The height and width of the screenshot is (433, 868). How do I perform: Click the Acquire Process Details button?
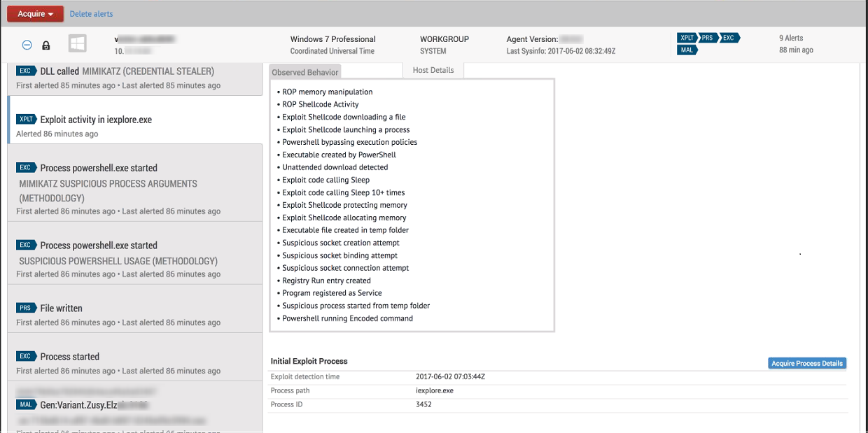coord(807,363)
